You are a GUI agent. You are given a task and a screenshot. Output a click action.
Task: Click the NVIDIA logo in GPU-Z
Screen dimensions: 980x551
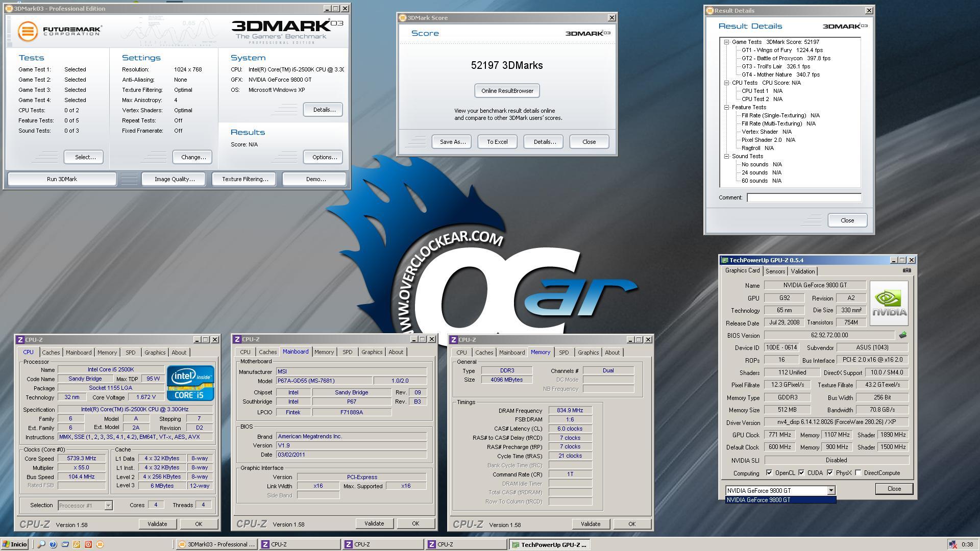click(x=889, y=303)
